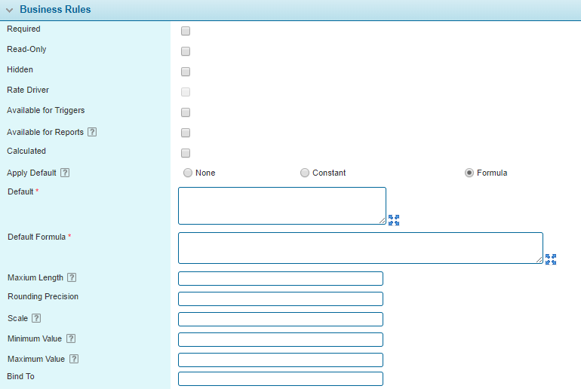This screenshot has height=392, width=581.
Task: Open help icon beside Apply Default
Action: tap(65, 173)
